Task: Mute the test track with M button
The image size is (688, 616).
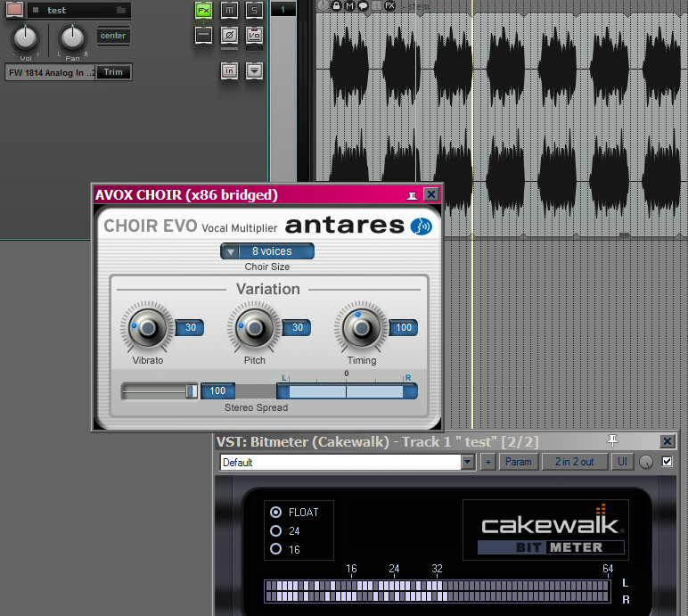Action: pos(229,10)
